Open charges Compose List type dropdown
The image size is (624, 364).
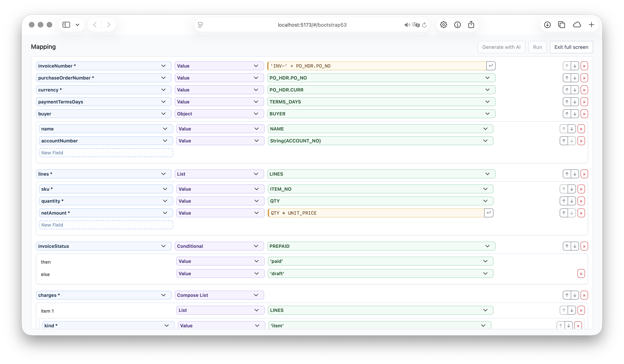(x=219, y=295)
